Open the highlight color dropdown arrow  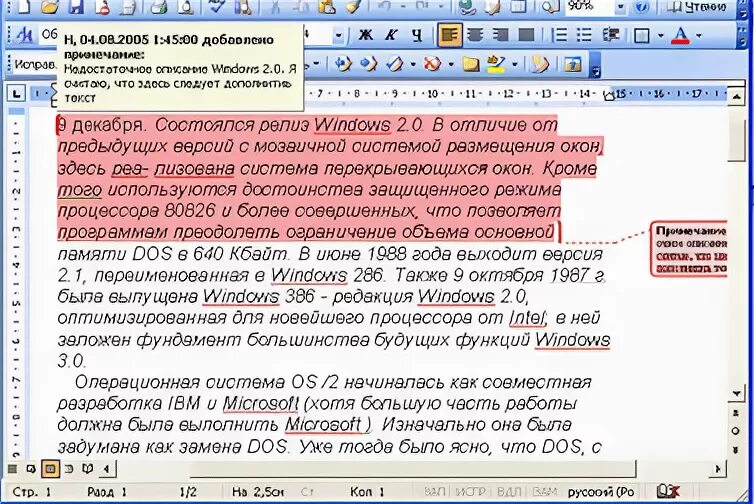pos(515,64)
